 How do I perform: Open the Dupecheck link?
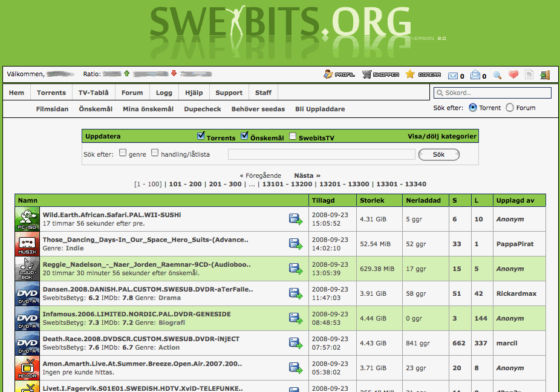[203, 109]
